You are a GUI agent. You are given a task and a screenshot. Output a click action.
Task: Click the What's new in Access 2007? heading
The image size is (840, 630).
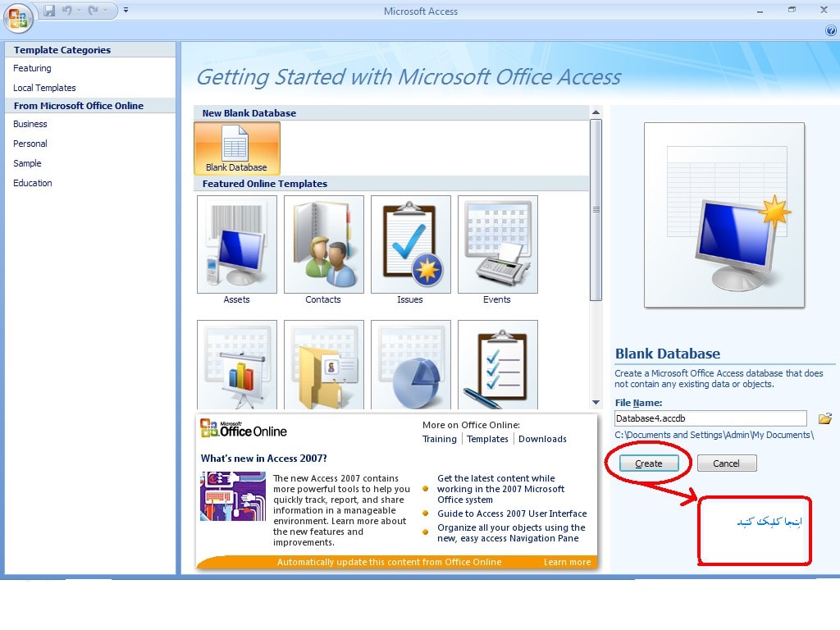pyautogui.click(x=263, y=458)
